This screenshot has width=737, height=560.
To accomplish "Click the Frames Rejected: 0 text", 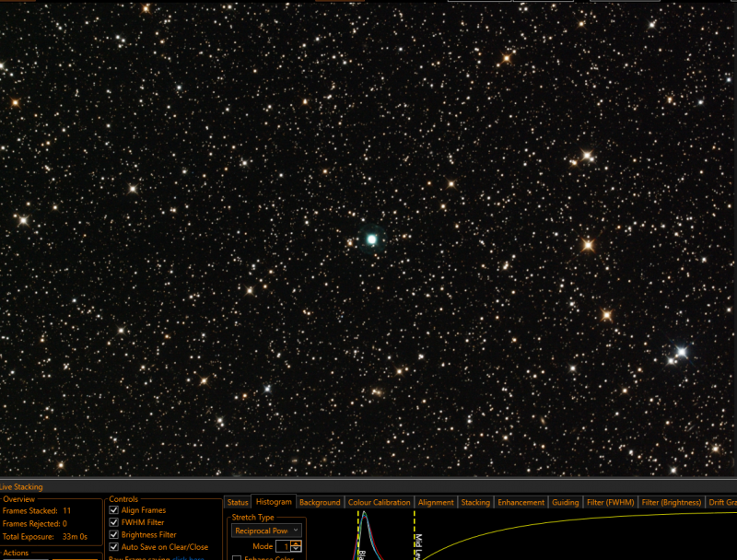I will tap(35, 523).
